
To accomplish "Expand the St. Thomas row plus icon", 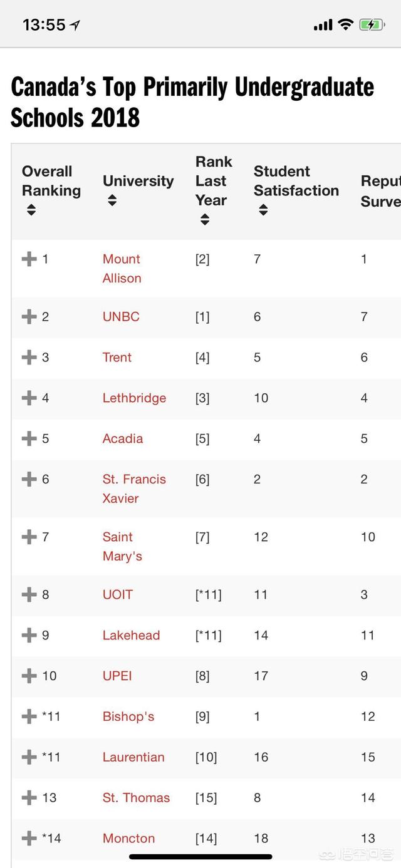I will (29, 798).
